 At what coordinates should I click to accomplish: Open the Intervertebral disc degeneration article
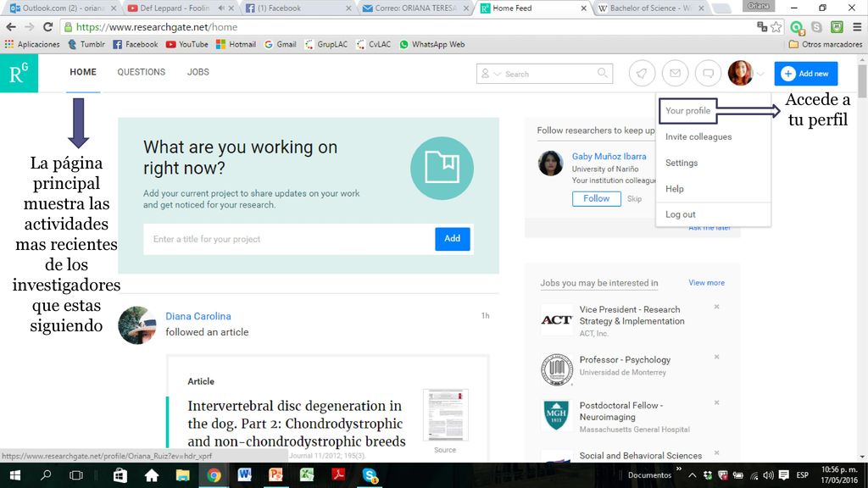pos(296,424)
